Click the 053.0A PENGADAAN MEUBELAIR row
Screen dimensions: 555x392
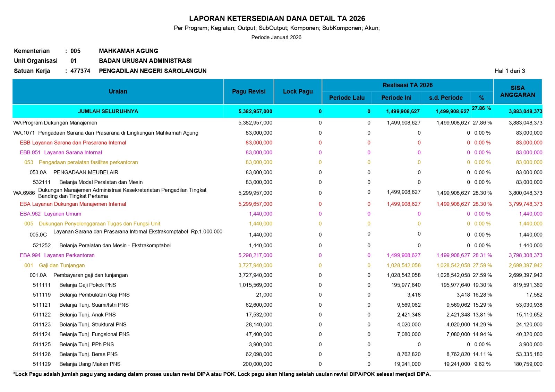74,172
